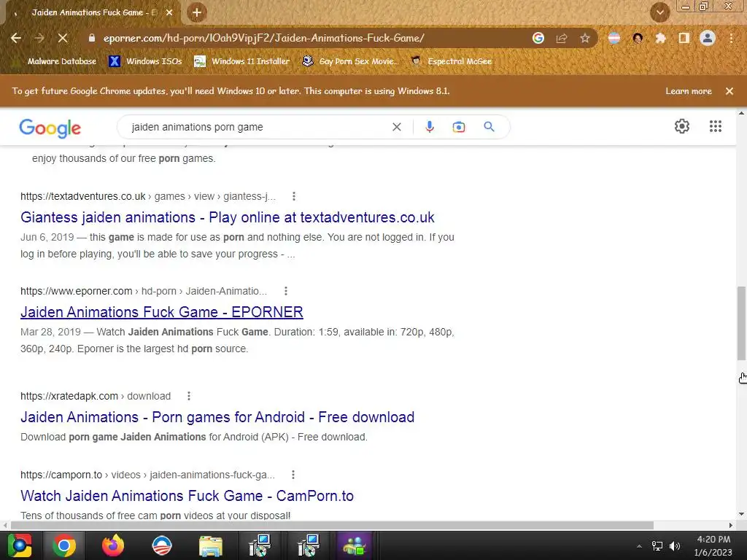Click the Google account icon in the address bar
This screenshot has height=560, width=747.
click(x=538, y=38)
